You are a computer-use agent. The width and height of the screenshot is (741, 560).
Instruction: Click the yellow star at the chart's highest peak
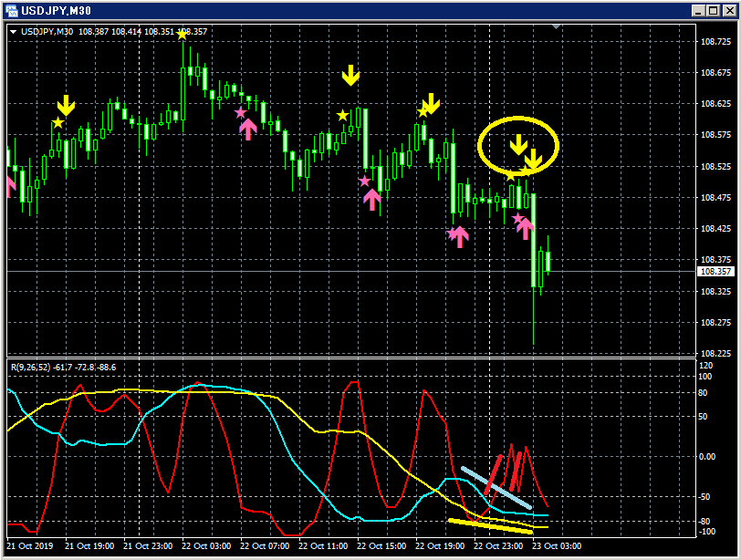click(182, 35)
